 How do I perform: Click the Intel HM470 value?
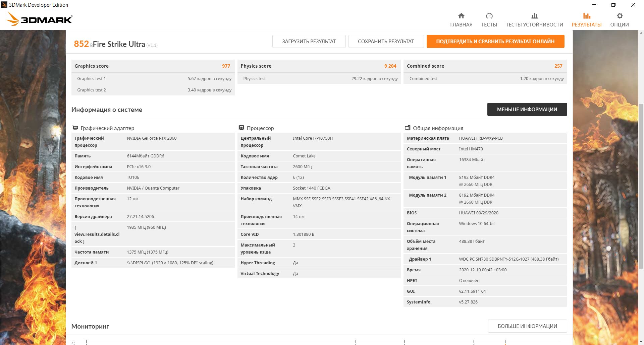tap(471, 149)
